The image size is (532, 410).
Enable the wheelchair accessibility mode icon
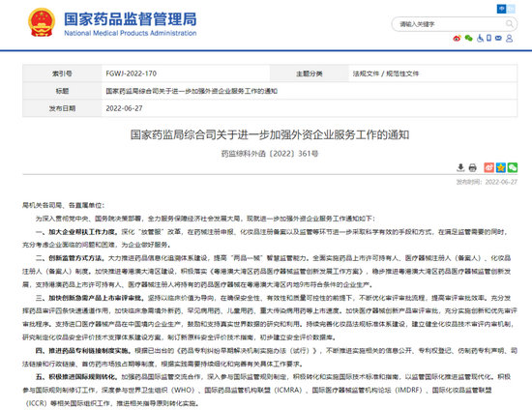coord(480,39)
